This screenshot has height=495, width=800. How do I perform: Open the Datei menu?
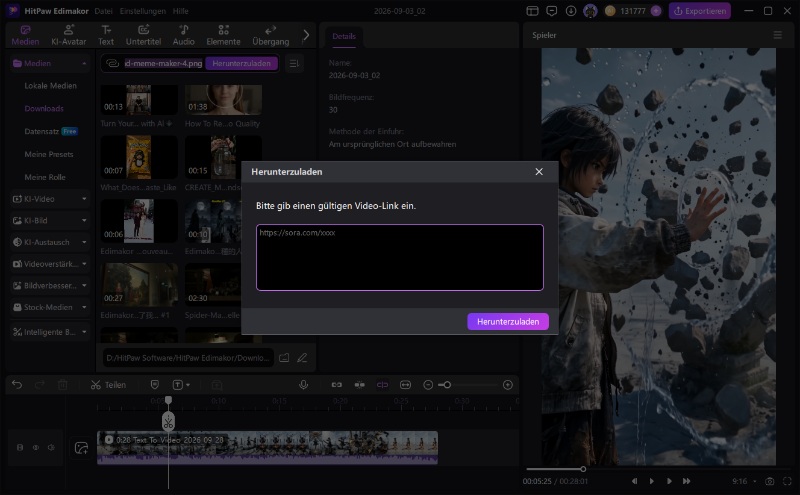pyautogui.click(x=103, y=11)
